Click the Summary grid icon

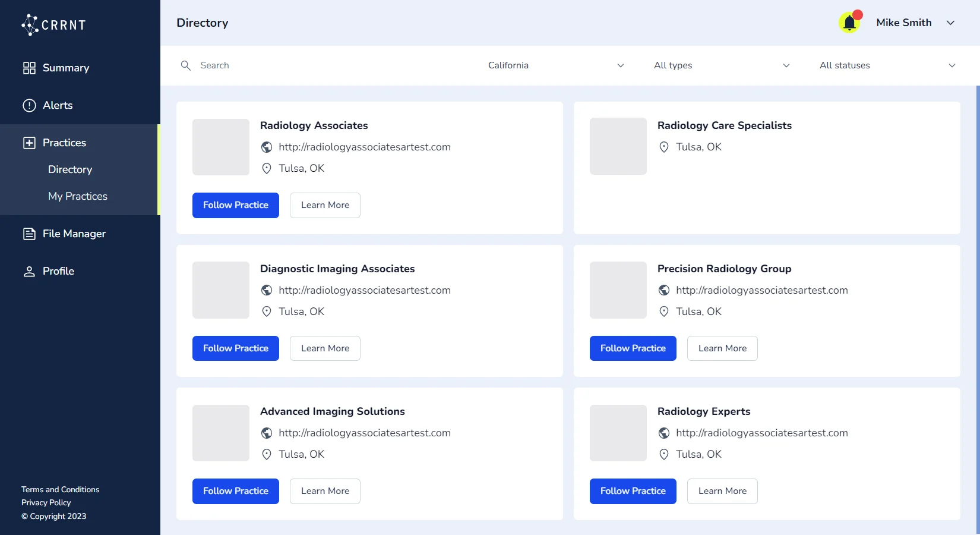click(x=29, y=68)
